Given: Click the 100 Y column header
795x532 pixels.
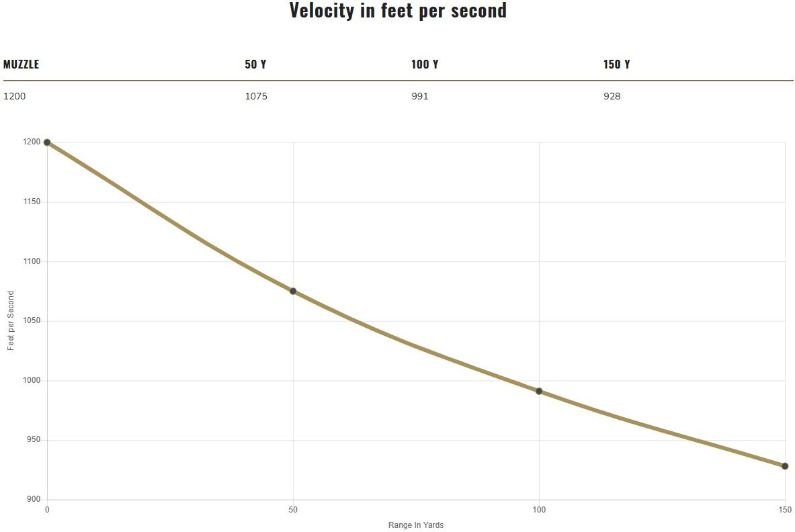Looking at the screenshot, I should coord(425,64).
